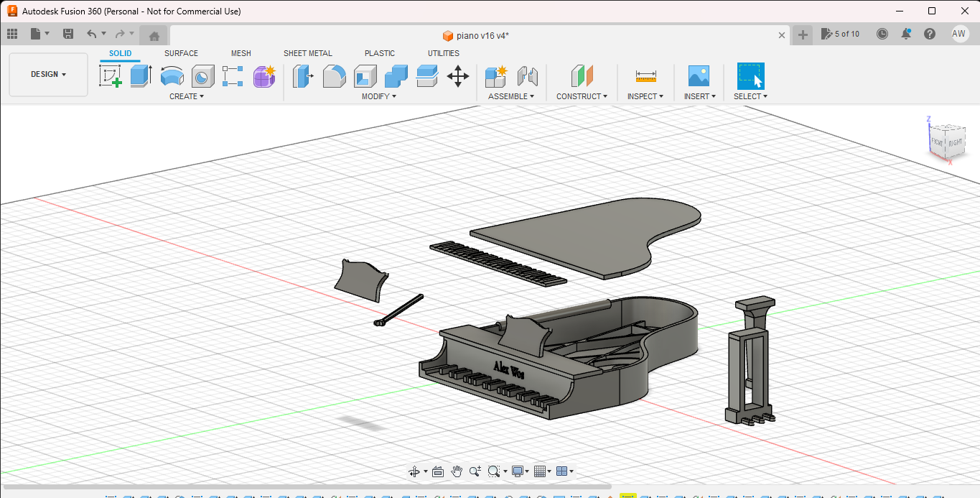The height and width of the screenshot is (498, 980).
Task: Activate the Pan tool in navigation bar
Action: click(457, 471)
